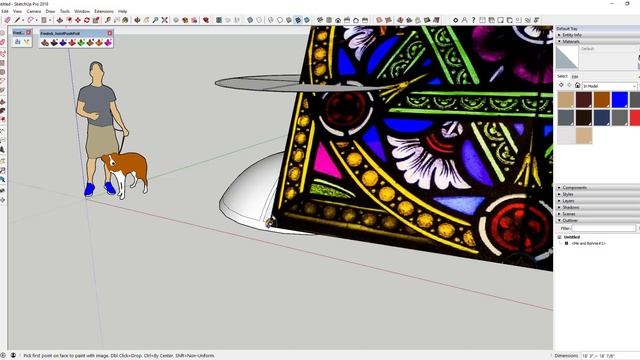Click the Default material preview thumbnail

(567, 57)
